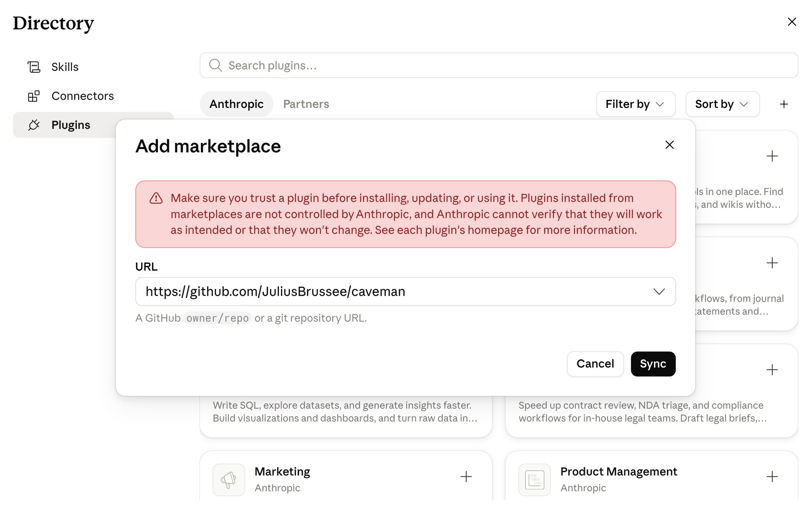Focus the Search plugins field
812x517 pixels.
(499, 65)
